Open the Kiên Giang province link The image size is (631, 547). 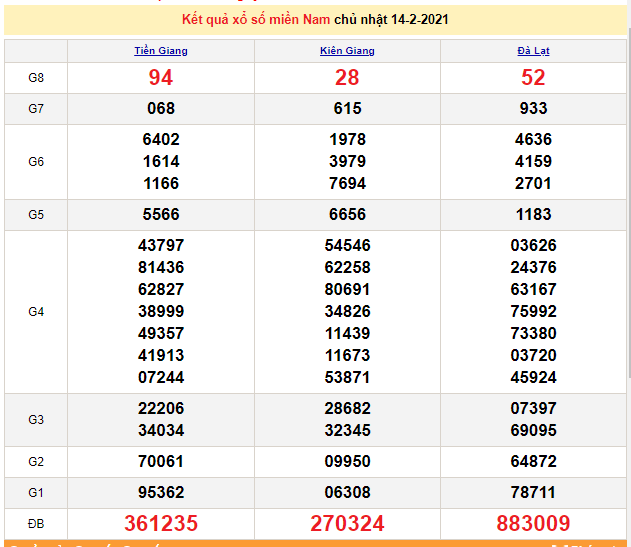pyautogui.click(x=347, y=51)
